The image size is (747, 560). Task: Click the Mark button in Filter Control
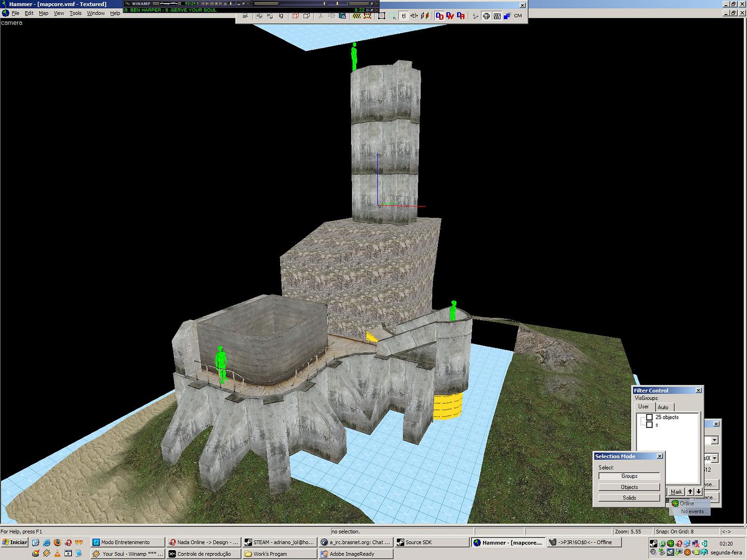[676, 492]
